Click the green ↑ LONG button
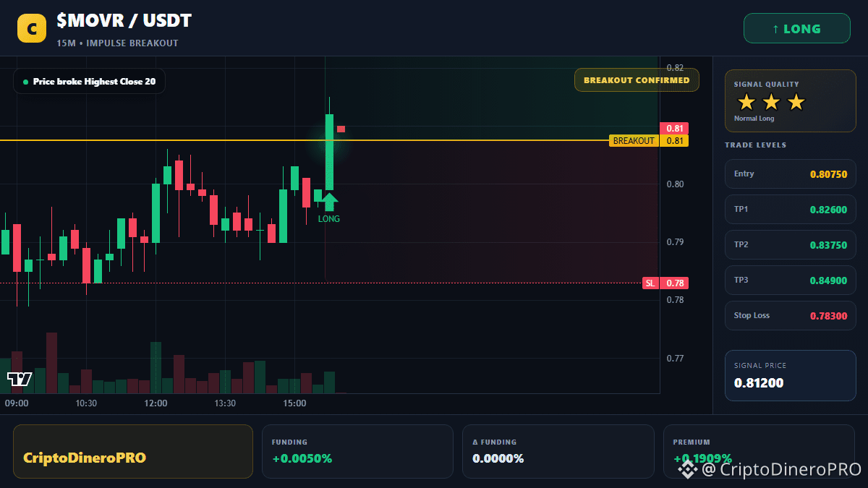868x488 pixels. point(797,29)
